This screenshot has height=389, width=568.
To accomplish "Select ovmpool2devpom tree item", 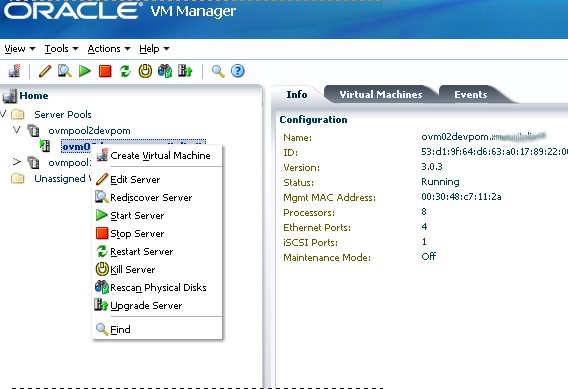I will [x=89, y=131].
